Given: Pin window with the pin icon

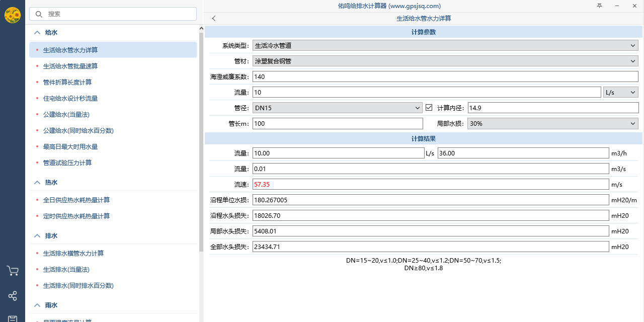Looking at the screenshot, I should (x=599, y=6).
